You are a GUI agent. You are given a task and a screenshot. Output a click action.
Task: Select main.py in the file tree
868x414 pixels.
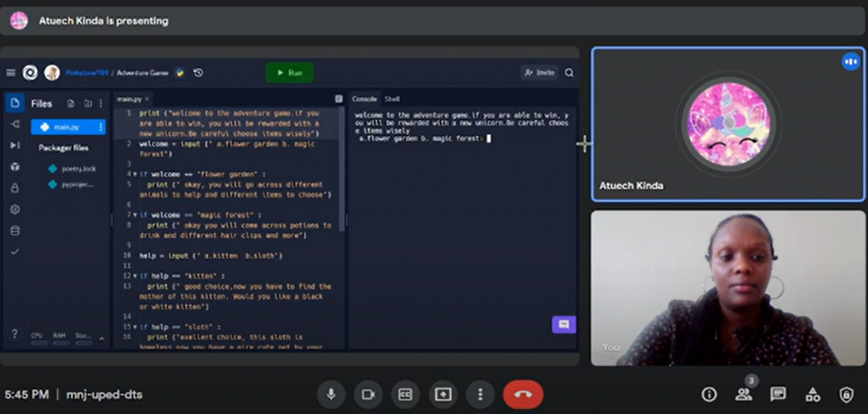[68, 127]
